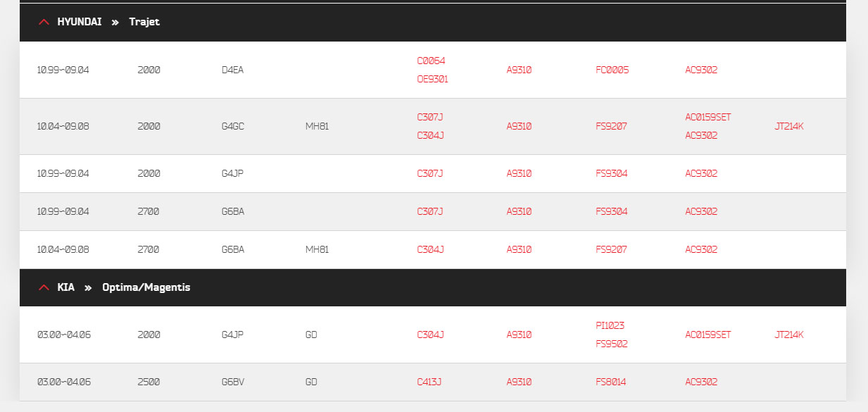The width and height of the screenshot is (868, 412).
Task: Open AC0159SET in the Trajet G4GC row
Action: tap(708, 117)
